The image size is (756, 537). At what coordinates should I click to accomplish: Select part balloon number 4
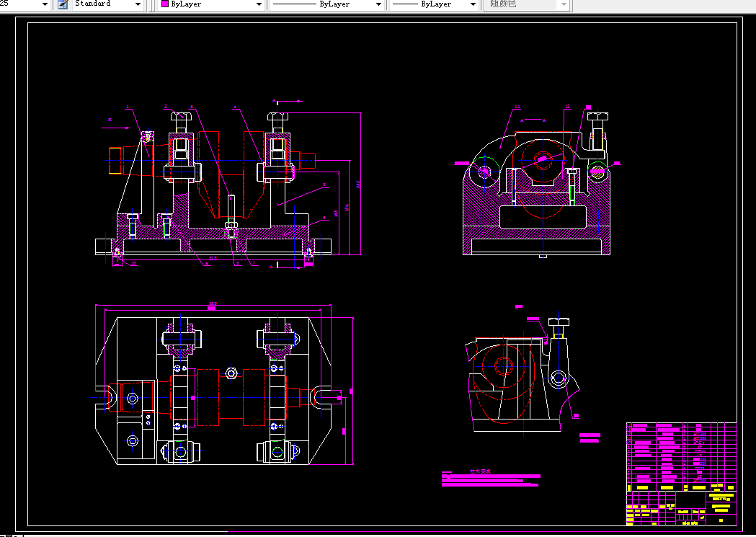(235, 107)
